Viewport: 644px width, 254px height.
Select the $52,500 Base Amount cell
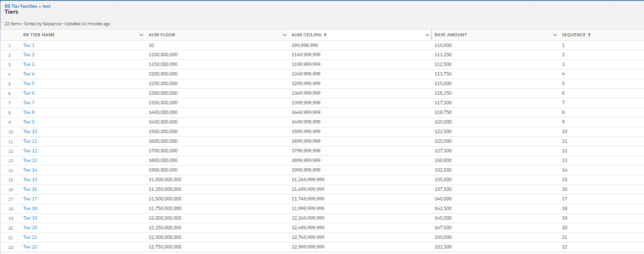tap(443, 247)
